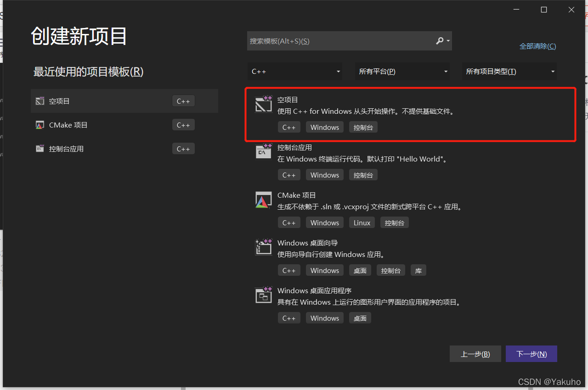Select the Windows 桌面向导 template icon
This screenshot has width=588, height=390.
point(263,247)
